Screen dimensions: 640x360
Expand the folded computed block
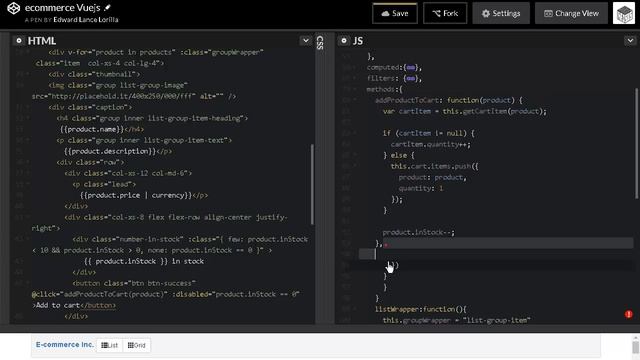[411, 67]
